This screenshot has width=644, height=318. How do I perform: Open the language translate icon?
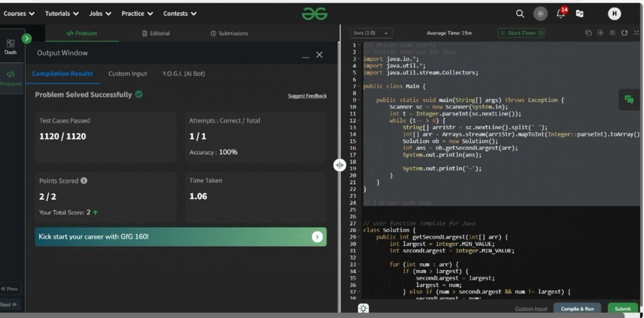580,13
